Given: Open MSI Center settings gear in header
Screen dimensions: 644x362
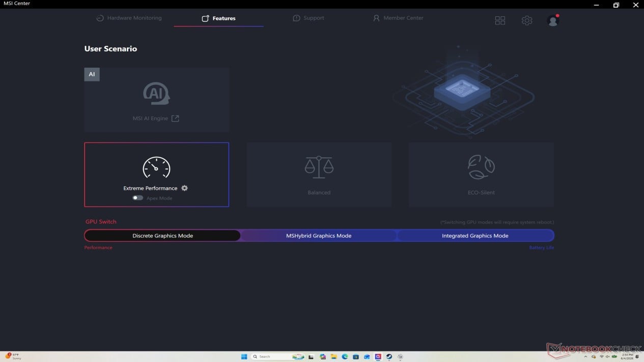Looking at the screenshot, I should pos(527,20).
